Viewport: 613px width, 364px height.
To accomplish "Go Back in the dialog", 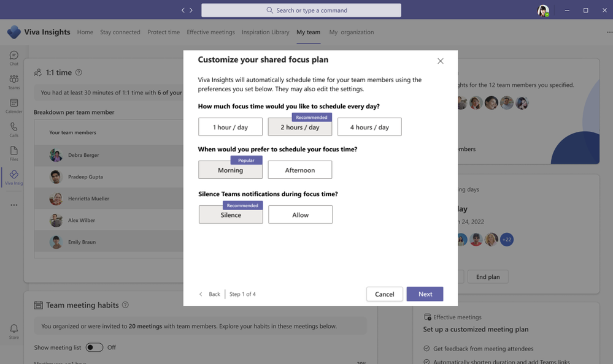I will tap(210, 294).
